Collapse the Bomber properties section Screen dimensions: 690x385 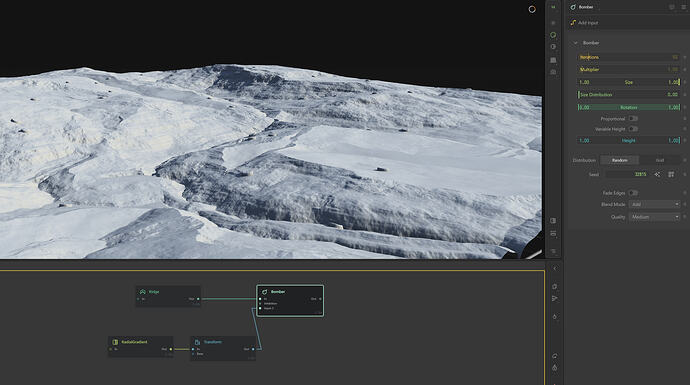(575, 43)
